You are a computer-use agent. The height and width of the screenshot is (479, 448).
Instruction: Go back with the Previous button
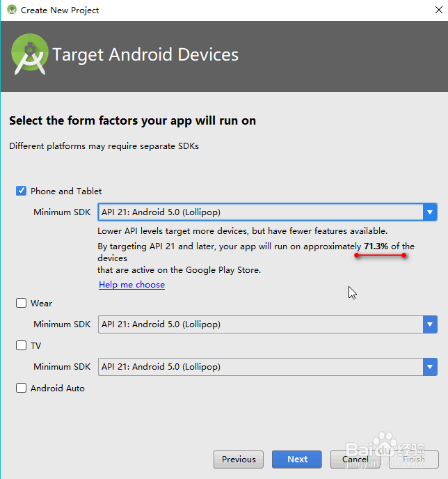tap(239, 459)
